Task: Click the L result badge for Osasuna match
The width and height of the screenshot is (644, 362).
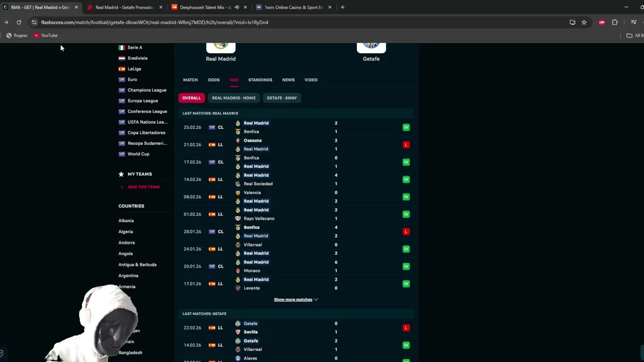Action: click(x=406, y=145)
